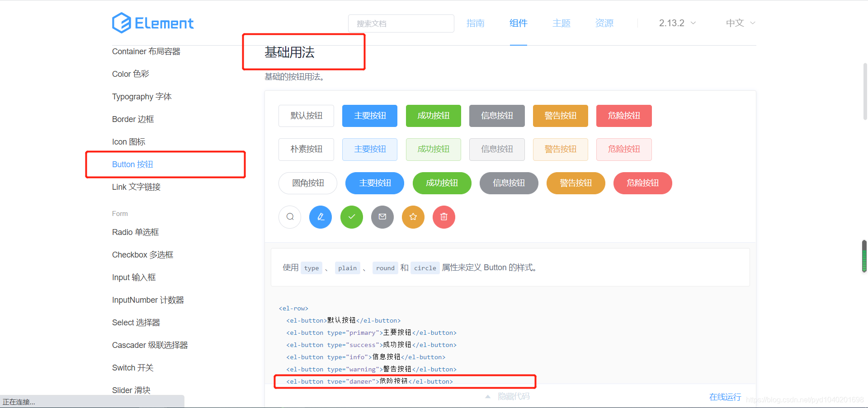
Task: Click the circular search icon button
Action: (290, 217)
